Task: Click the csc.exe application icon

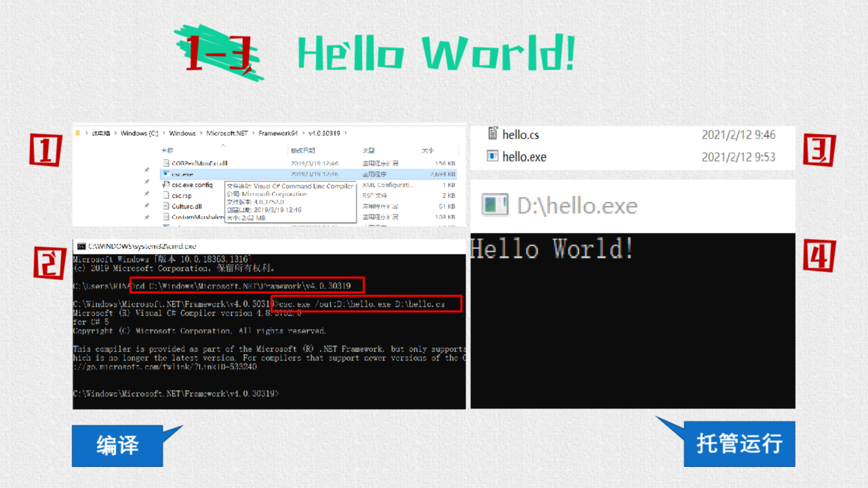Action: click(166, 174)
